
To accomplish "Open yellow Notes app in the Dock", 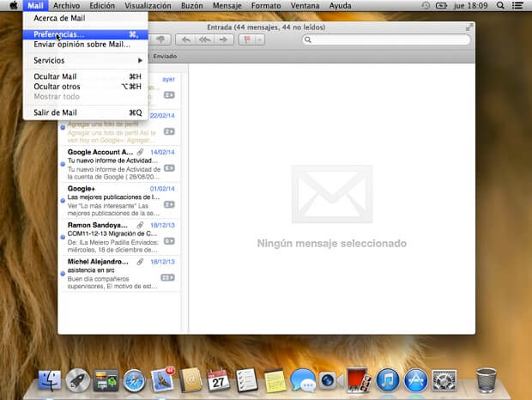I will 275,380.
